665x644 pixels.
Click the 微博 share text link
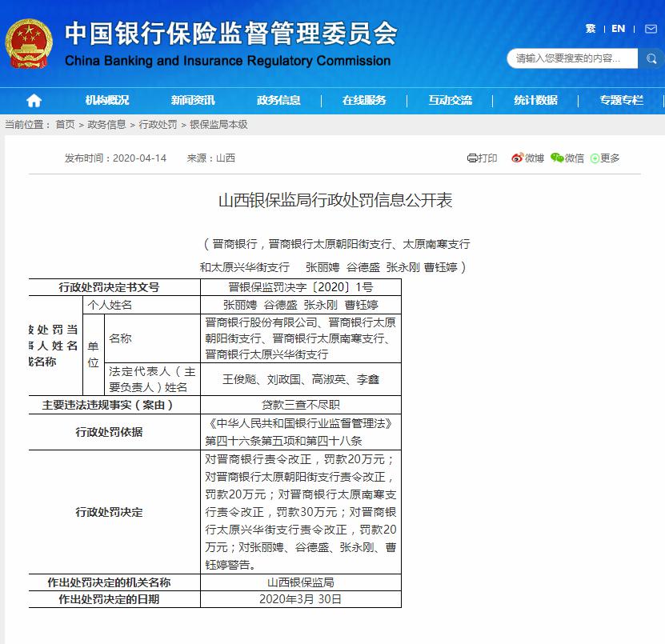pos(535,158)
